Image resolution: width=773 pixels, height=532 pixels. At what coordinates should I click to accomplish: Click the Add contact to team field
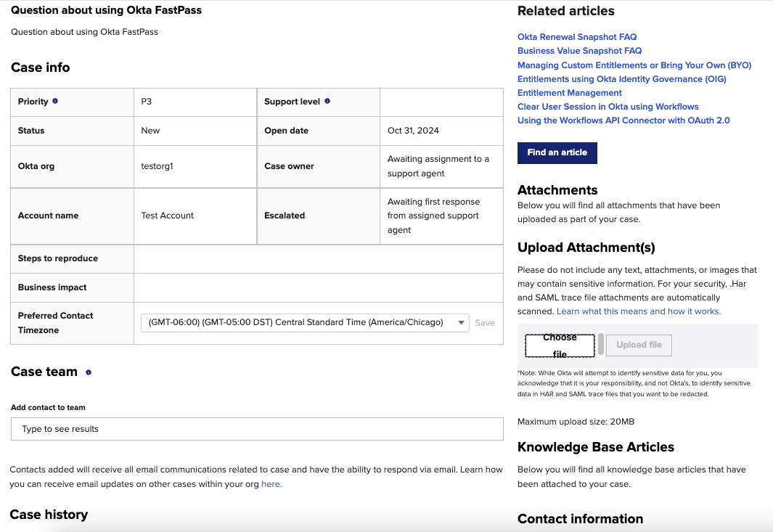257,429
